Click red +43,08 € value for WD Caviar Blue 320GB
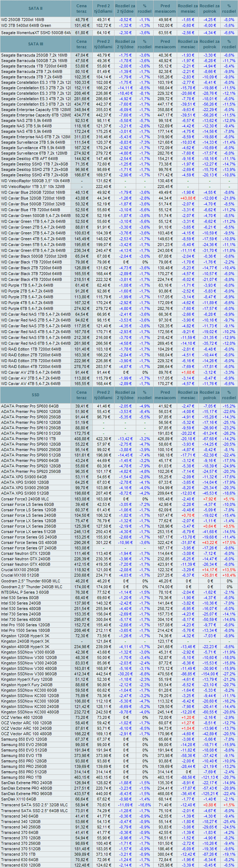 point(187,198)
